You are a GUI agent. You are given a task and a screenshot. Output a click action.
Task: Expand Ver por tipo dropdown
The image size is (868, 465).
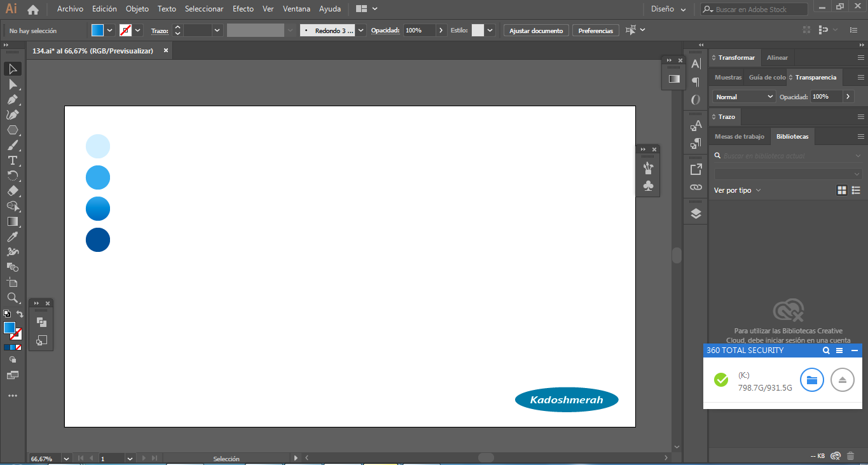click(x=738, y=190)
